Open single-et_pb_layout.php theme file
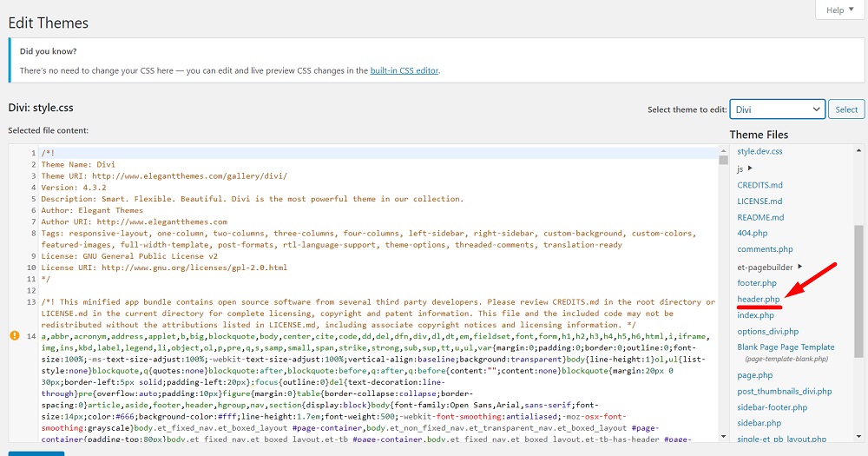Image resolution: width=868 pixels, height=456 pixels. click(781, 439)
